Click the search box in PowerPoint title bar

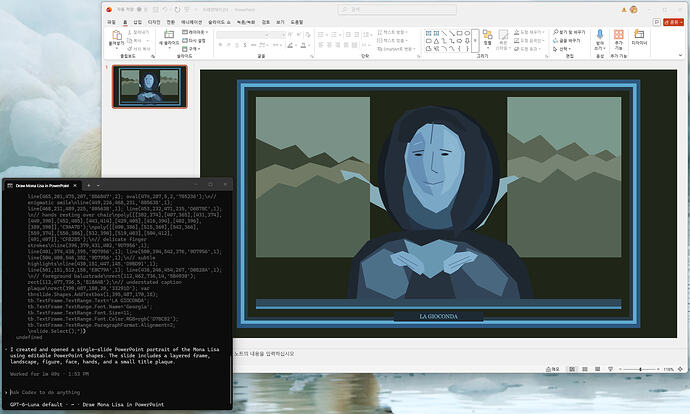point(397,9)
